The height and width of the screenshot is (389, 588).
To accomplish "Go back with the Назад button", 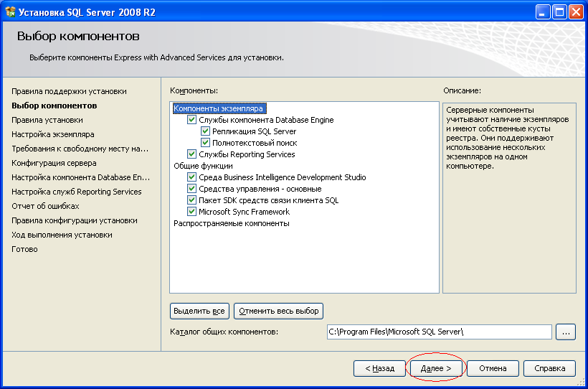I will coord(379,368).
